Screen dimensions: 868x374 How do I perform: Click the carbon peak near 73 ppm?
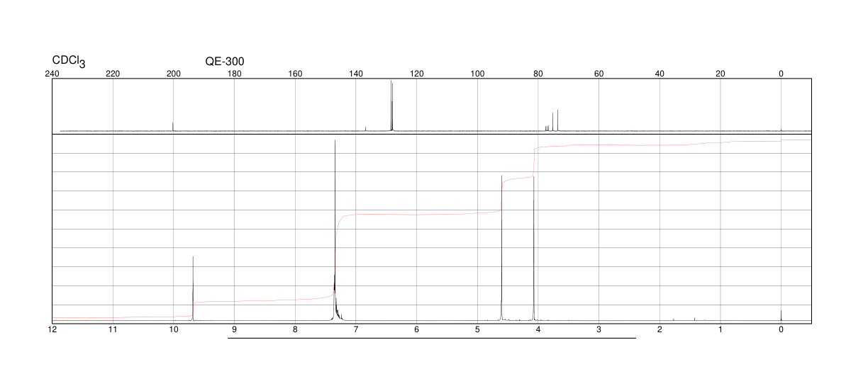[x=558, y=120]
